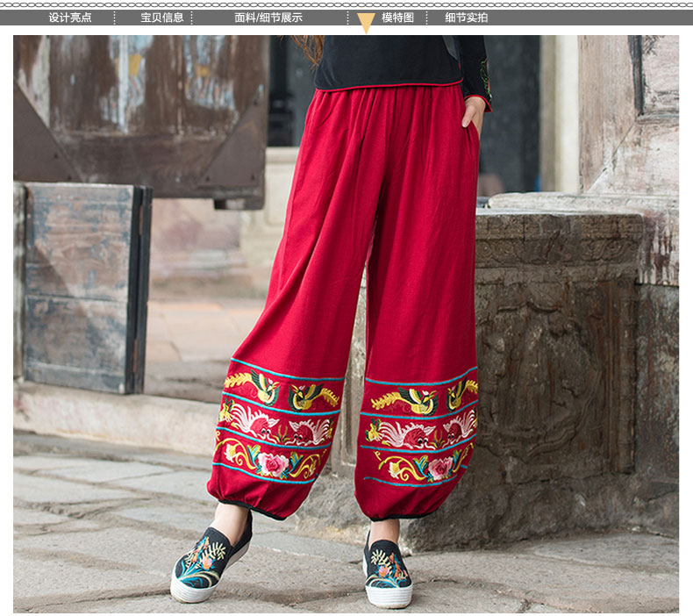Click the red embroidered pants model photo

pos(346,323)
